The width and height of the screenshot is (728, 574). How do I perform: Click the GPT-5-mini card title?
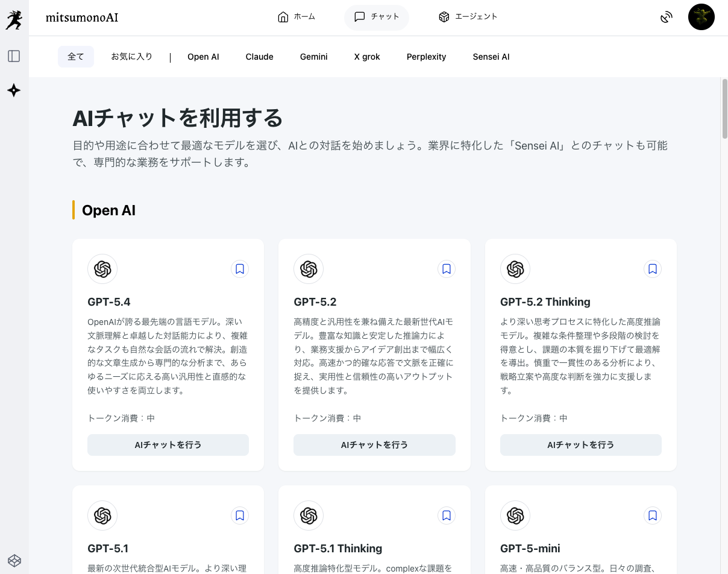[530, 549]
